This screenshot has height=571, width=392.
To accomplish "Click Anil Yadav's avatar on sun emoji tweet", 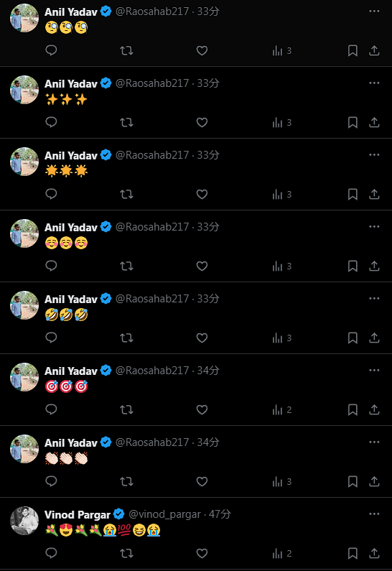I will (x=24, y=162).
